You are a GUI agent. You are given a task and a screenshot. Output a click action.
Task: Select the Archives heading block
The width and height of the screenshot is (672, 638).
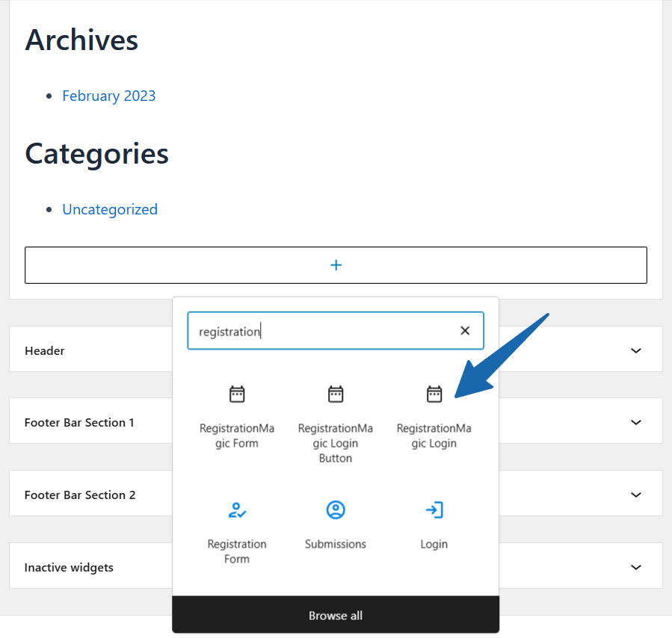[81, 40]
